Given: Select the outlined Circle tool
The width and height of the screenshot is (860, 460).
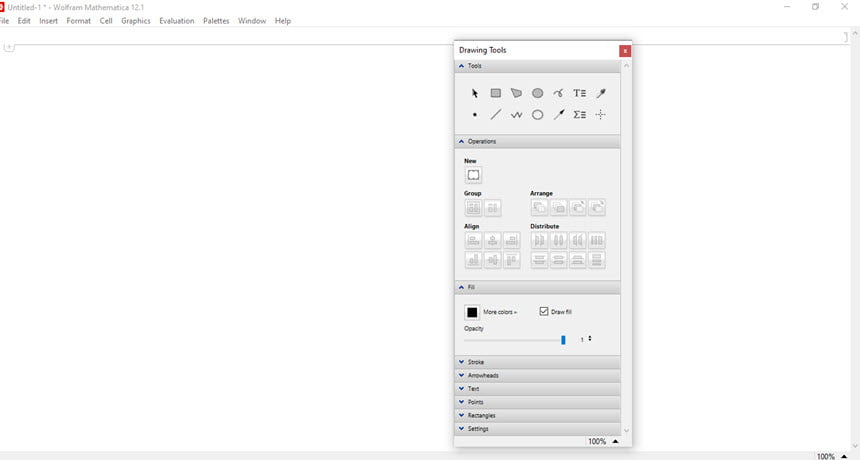Looking at the screenshot, I should 538,115.
